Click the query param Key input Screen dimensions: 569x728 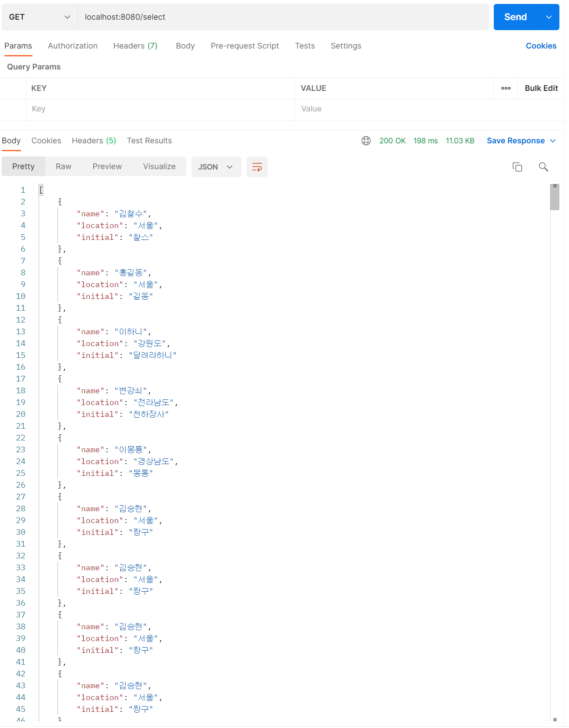[160, 109]
